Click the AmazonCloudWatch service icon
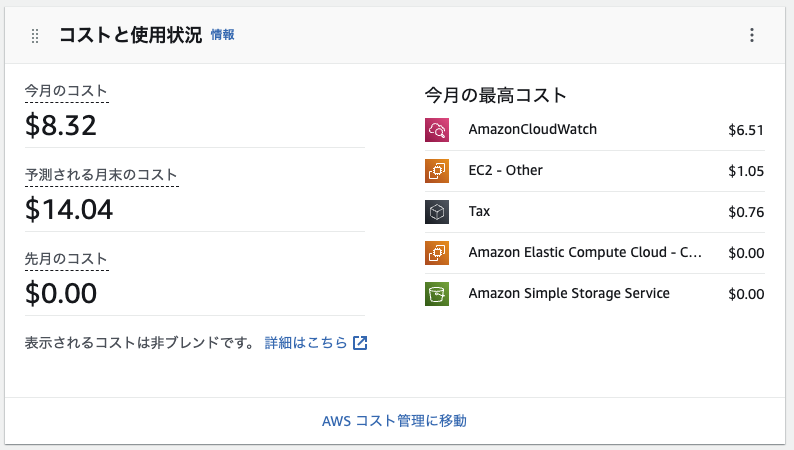Image resolution: width=794 pixels, height=450 pixels. point(436,129)
